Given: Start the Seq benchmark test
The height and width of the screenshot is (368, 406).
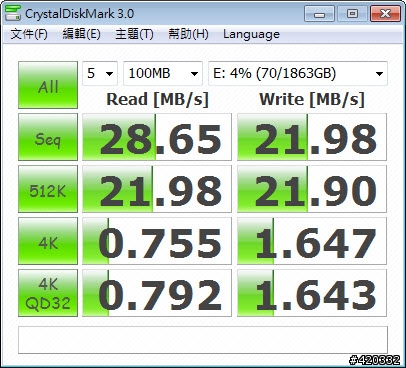Looking at the screenshot, I should pyautogui.click(x=48, y=137).
